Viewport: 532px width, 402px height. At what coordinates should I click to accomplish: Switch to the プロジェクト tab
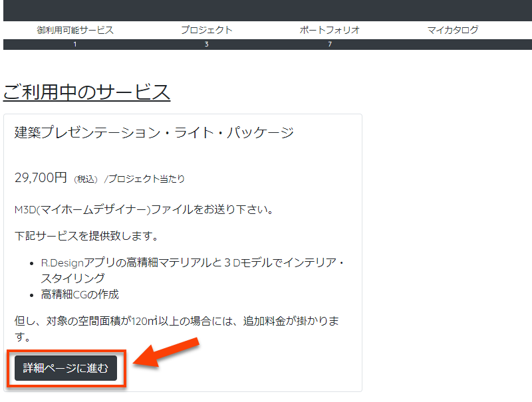click(206, 30)
